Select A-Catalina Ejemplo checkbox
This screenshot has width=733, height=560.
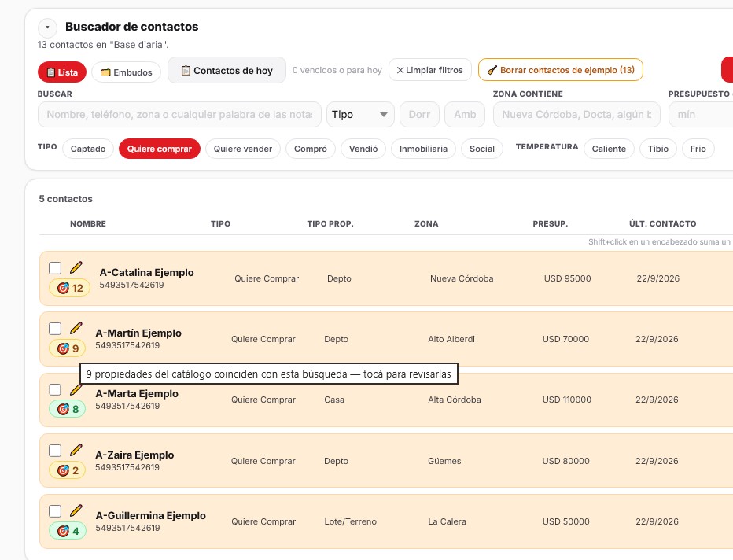coord(55,268)
